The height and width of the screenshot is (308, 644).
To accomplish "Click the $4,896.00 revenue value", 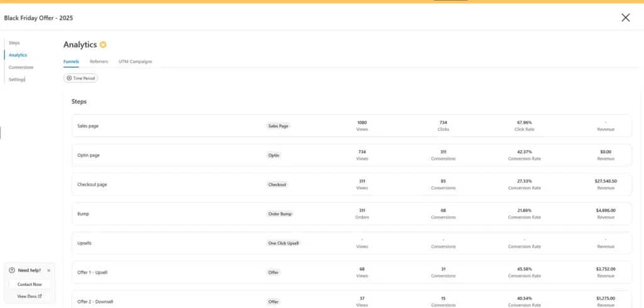I will (x=606, y=211).
